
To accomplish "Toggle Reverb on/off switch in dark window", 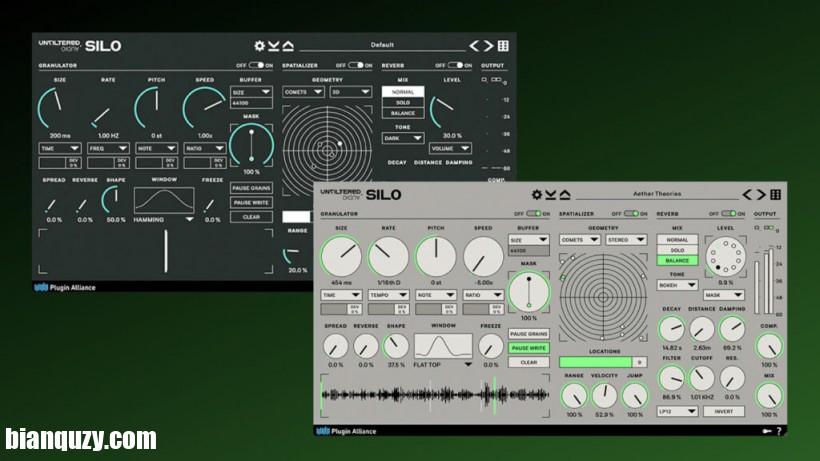I will click(x=455, y=65).
